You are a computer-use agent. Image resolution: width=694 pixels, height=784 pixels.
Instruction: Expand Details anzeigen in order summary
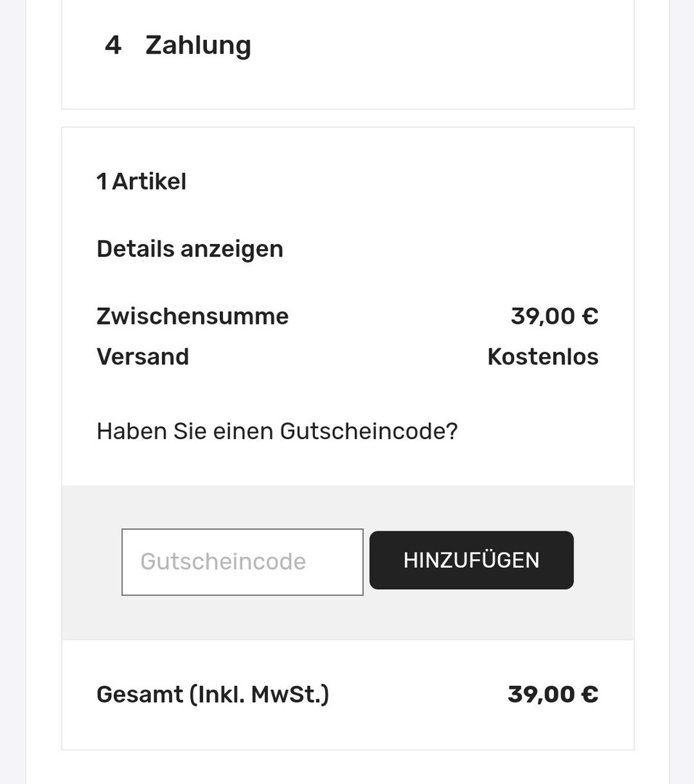pos(190,249)
